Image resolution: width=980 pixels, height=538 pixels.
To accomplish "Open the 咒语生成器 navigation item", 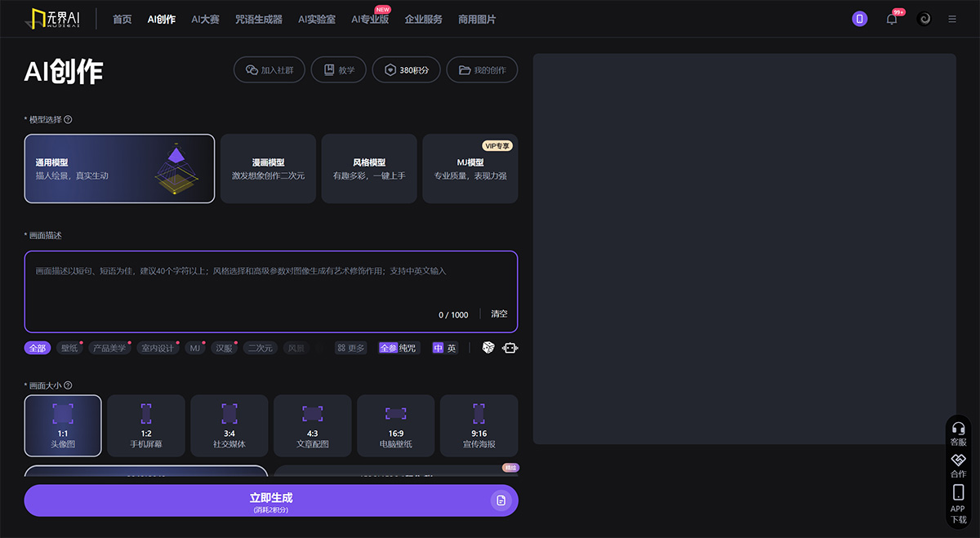I will [x=257, y=19].
